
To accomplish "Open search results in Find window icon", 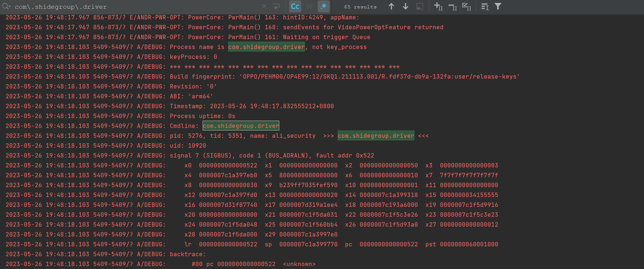I will [485, 7].
